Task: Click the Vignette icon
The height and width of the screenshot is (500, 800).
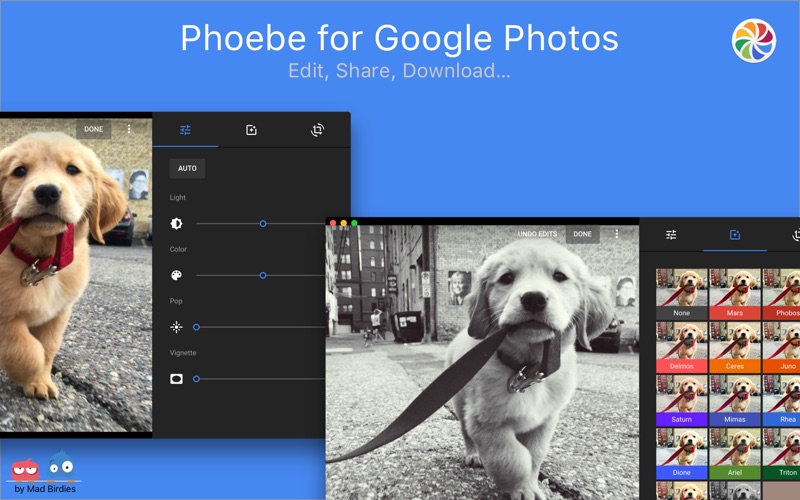Action: pos(176,379)
